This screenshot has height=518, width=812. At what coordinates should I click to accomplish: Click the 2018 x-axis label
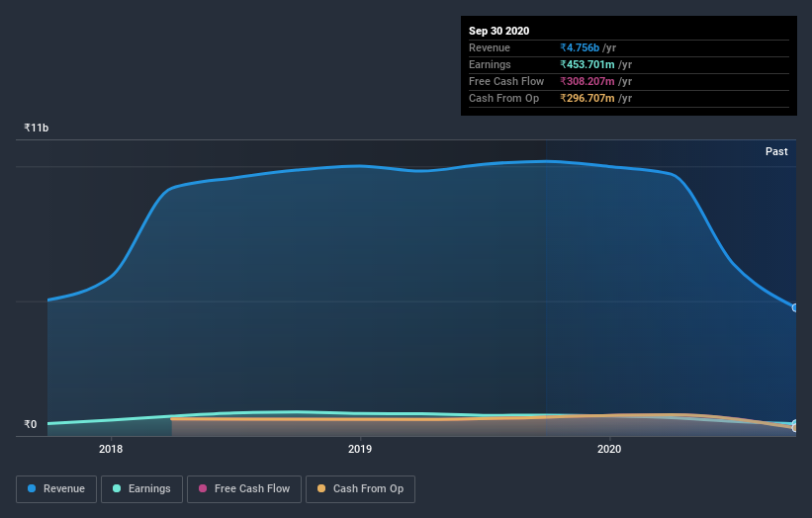[111, 449]
